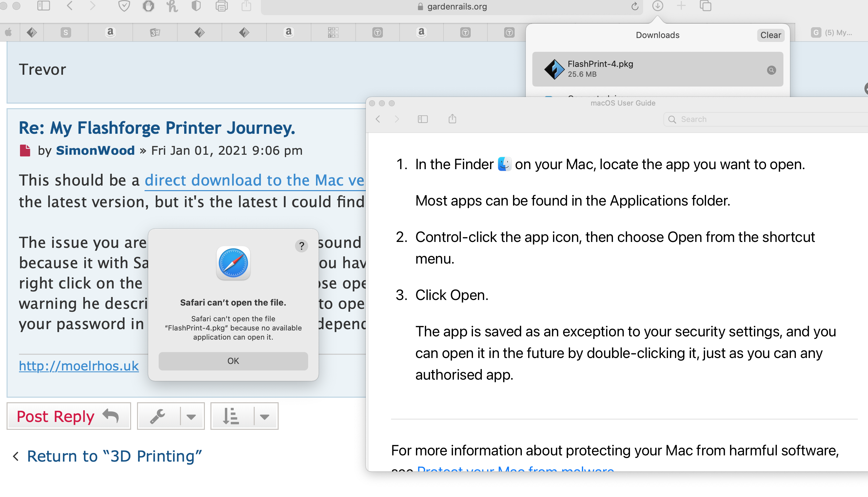This screenshot has width=868, height=497.
Task: Open "Re: My Flashforge Printer Journey." post title
Action: [157, 128]
